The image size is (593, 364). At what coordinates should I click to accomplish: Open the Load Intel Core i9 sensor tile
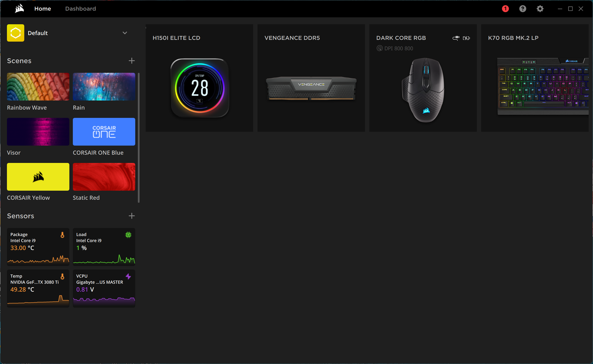104,247
